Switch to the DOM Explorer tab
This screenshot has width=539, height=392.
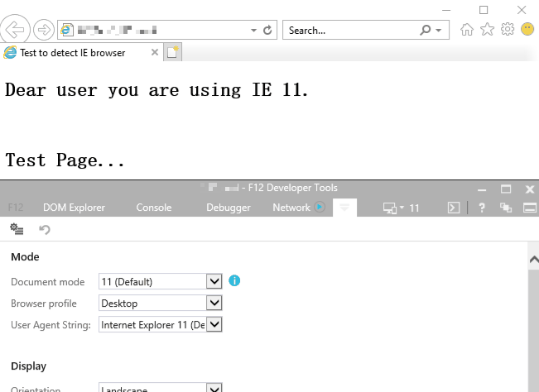click(x=74, y=208)
